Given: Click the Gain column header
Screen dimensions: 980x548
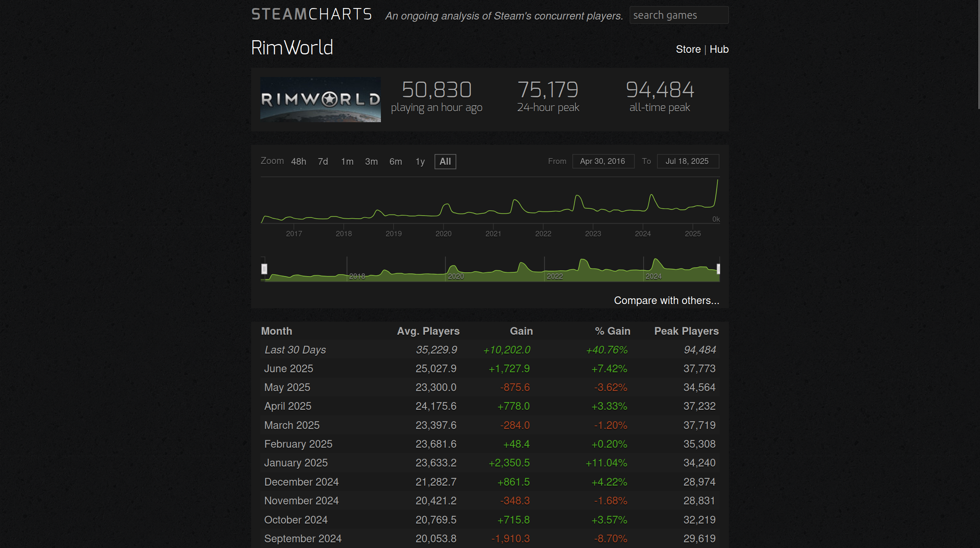Looking at the screenshot, I should click(521, 331).
